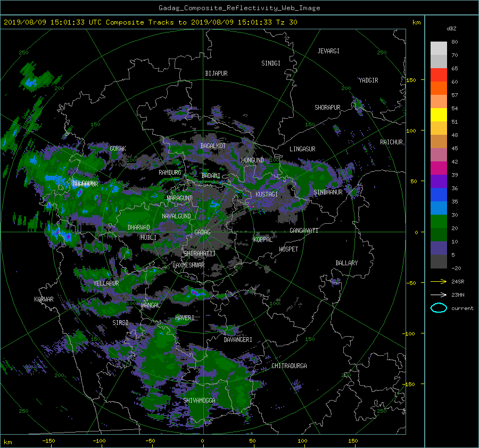The height and width of the screenshot is (448, 479).
Task: Click the '-20' dBZ scale value
Action: click(x=456, y=268)
